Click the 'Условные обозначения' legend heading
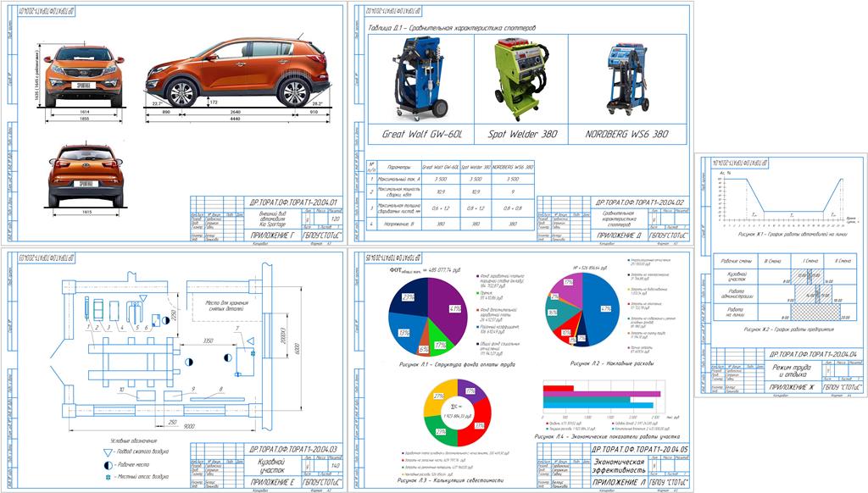 tap(134, 441)
